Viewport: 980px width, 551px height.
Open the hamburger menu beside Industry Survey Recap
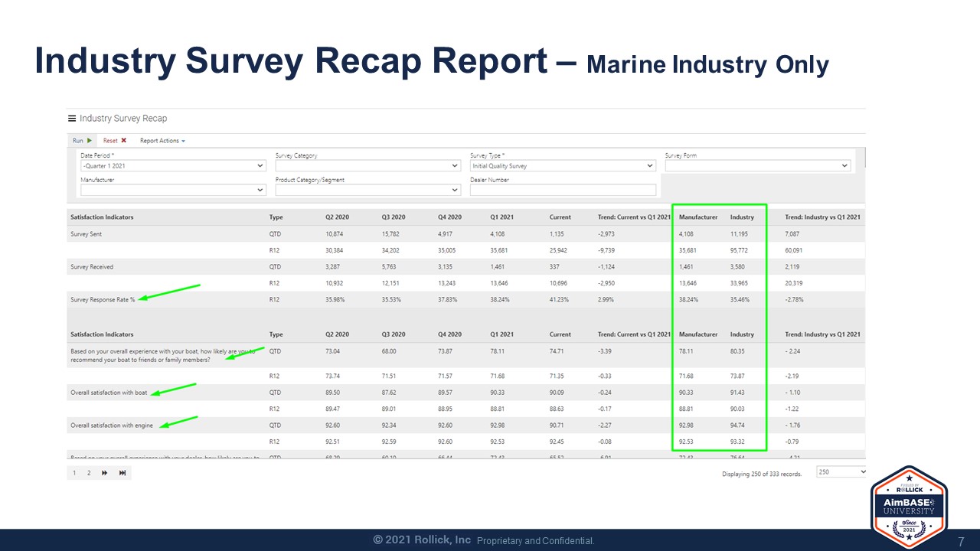[x=72, y=118]
